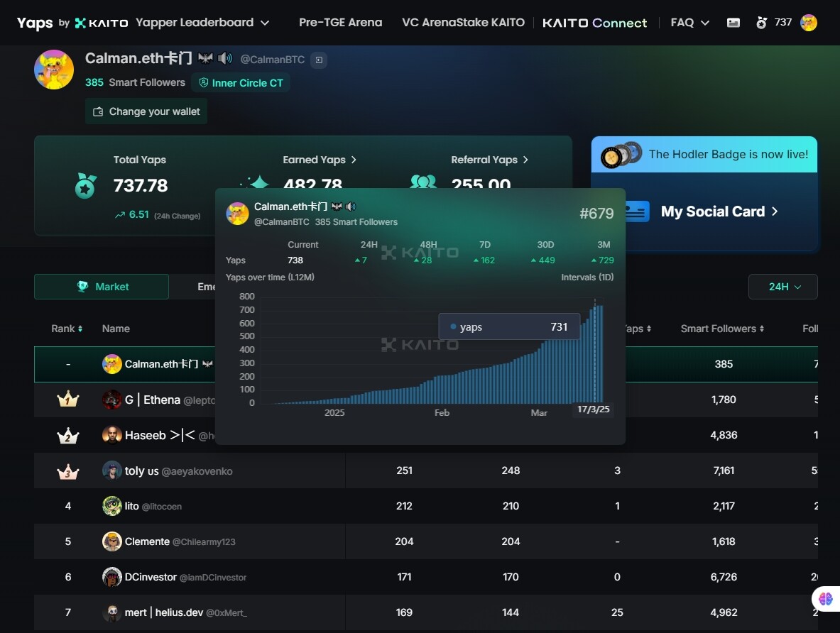Click G | Ethena avatar

[112, 400]
